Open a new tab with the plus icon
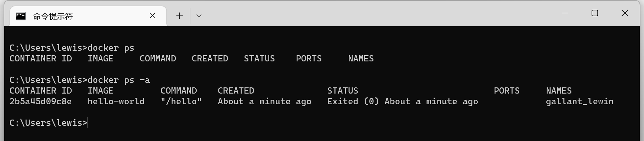The height and width of the screenshot is (141, 644). [x=179, y=16]
